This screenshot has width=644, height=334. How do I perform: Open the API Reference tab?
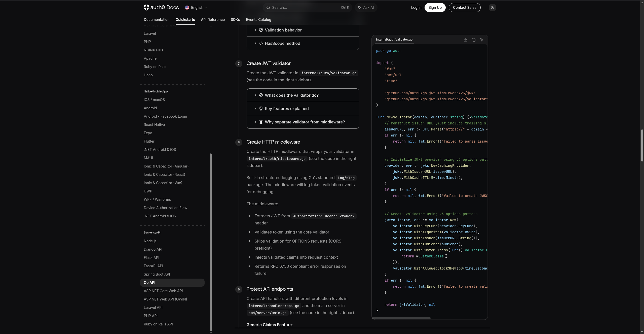pyautogui.click(x=213, y=20)
